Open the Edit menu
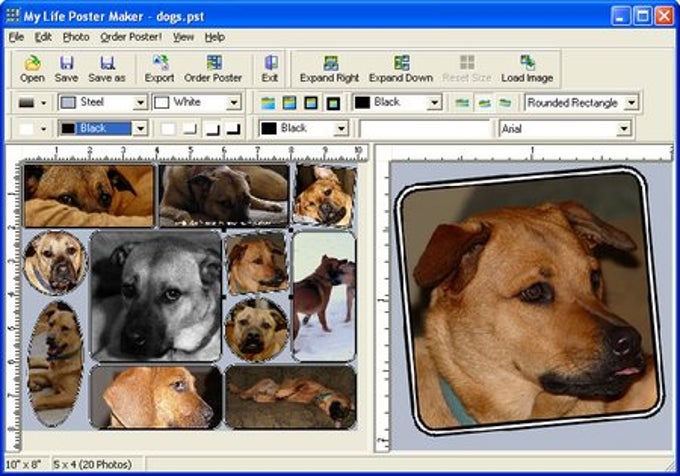680x476 pixels. point(43,37)
